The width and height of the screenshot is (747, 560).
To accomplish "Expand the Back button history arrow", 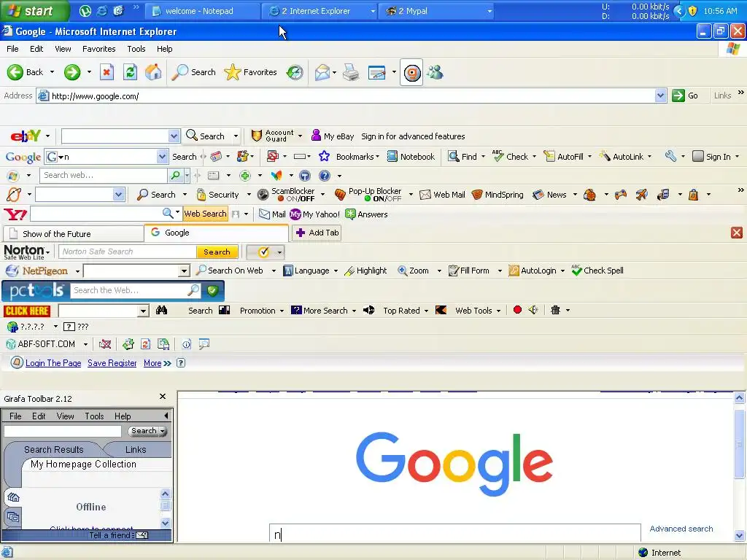I will point(52,72).
